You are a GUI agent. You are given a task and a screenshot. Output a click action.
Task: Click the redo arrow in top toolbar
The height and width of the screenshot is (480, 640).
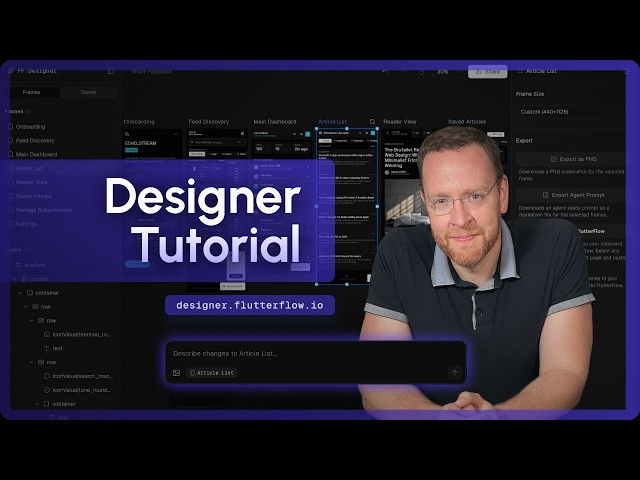coord(403,71)
